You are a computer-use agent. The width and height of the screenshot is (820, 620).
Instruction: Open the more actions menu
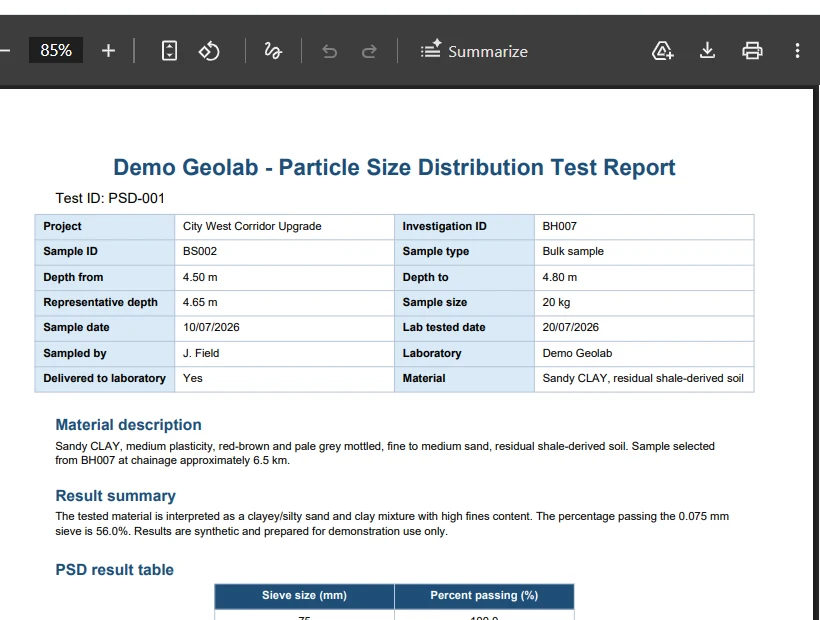pyautogui.click(x=797, y=51)
